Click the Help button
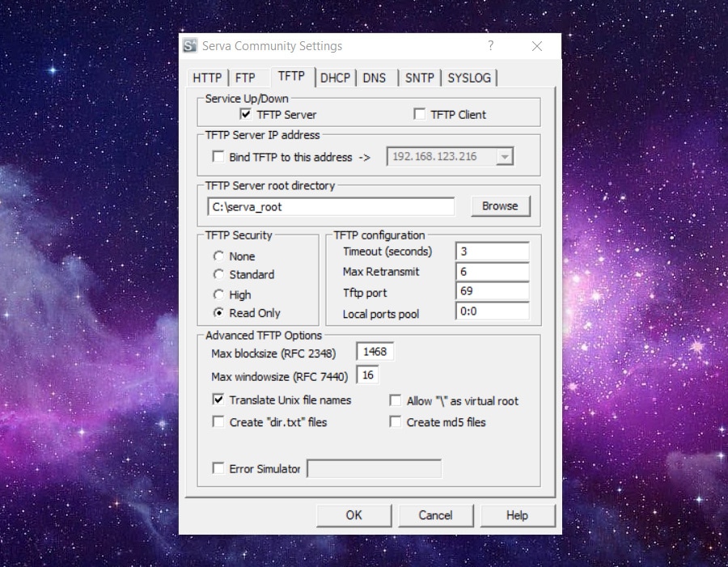The width and height of the screenshot is (728, 567). click(x=517, y=515)
